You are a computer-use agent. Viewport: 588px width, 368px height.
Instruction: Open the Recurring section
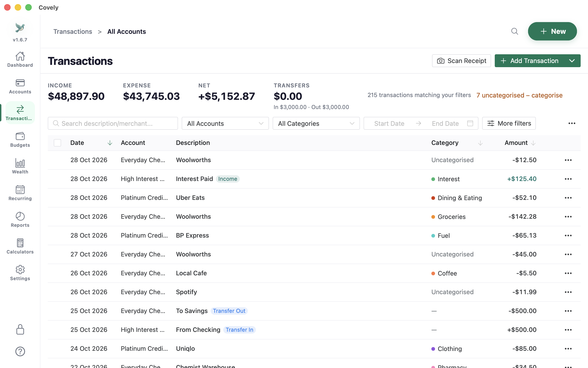tap(20, 193)
